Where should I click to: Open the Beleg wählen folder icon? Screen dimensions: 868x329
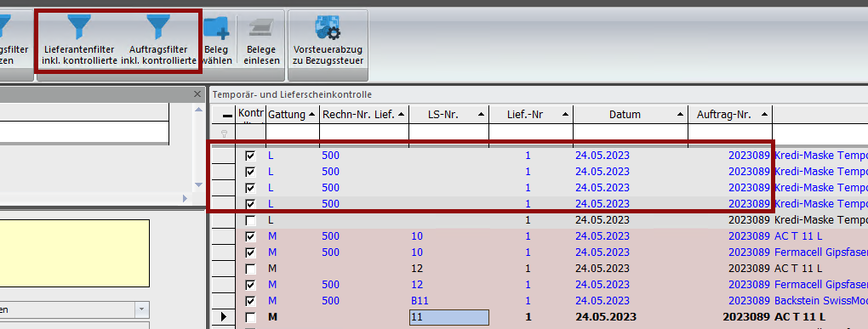216,28
